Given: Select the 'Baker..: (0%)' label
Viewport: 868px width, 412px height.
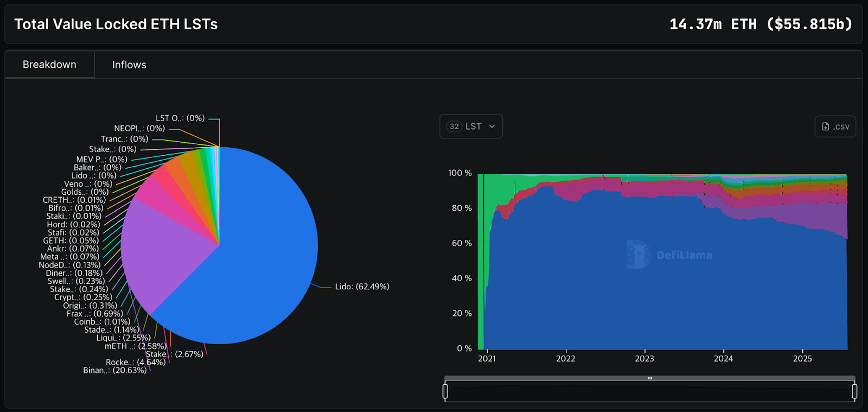Looking at the screenshot, I should point(98,168).
